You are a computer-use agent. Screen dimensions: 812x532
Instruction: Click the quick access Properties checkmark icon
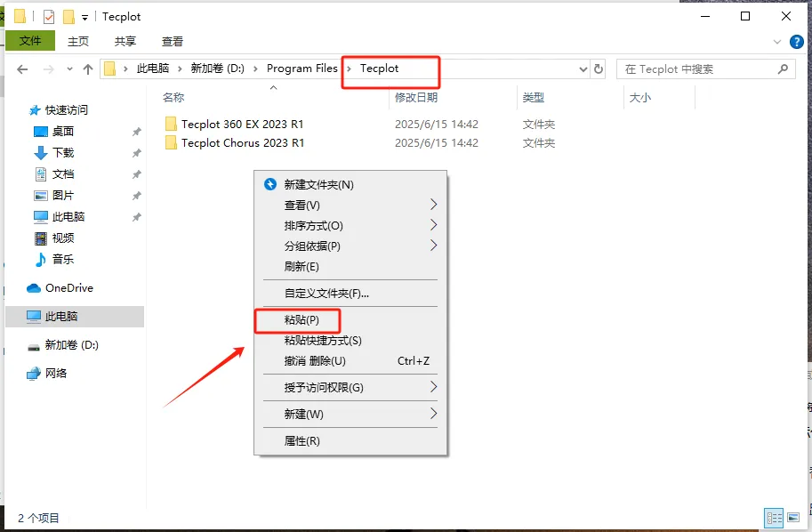[x=49, y=17]
